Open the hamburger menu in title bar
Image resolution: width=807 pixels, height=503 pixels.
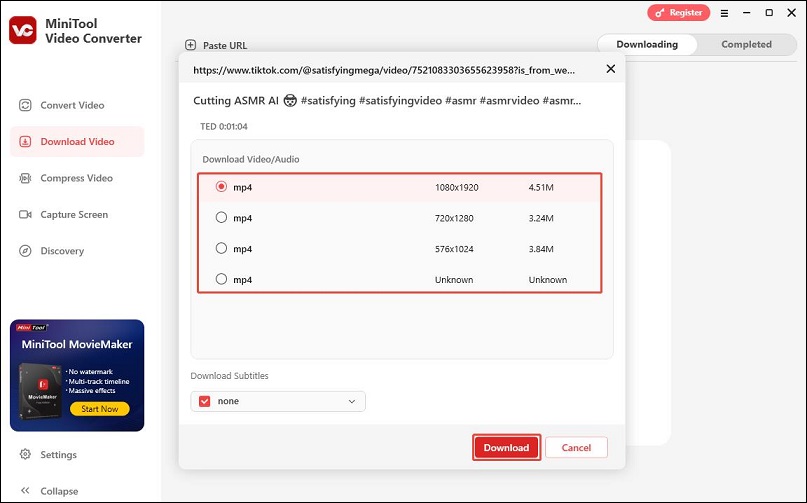point(724,13)
